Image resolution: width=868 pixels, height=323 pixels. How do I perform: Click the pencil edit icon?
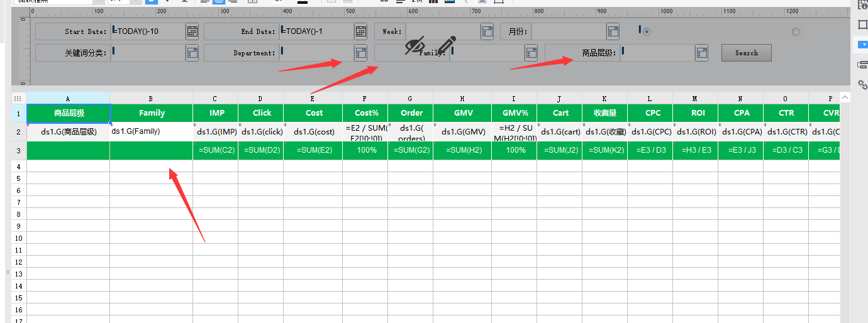446,45
